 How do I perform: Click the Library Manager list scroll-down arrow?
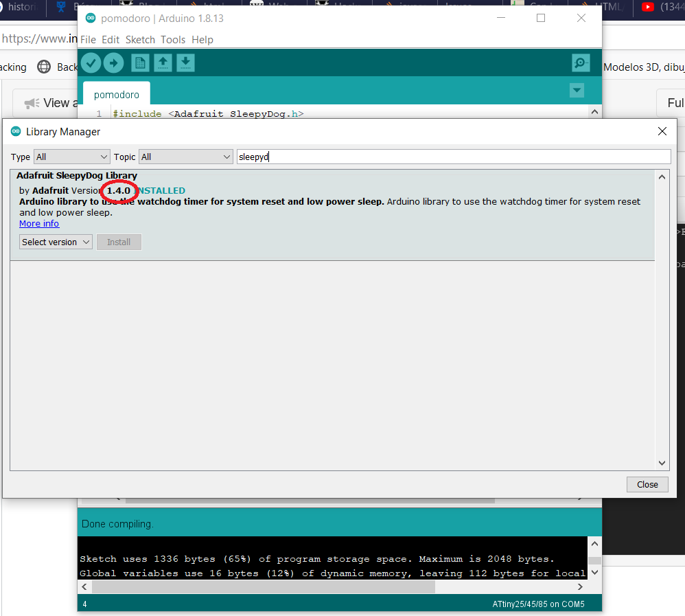tap(662, 463)
